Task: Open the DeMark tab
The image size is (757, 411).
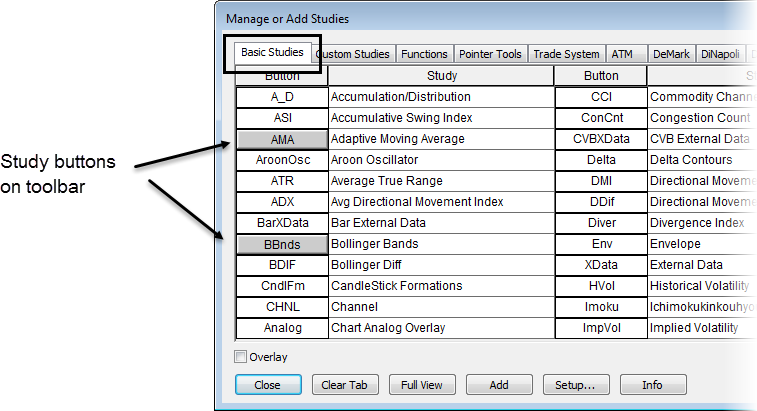Action: [671, 54]
